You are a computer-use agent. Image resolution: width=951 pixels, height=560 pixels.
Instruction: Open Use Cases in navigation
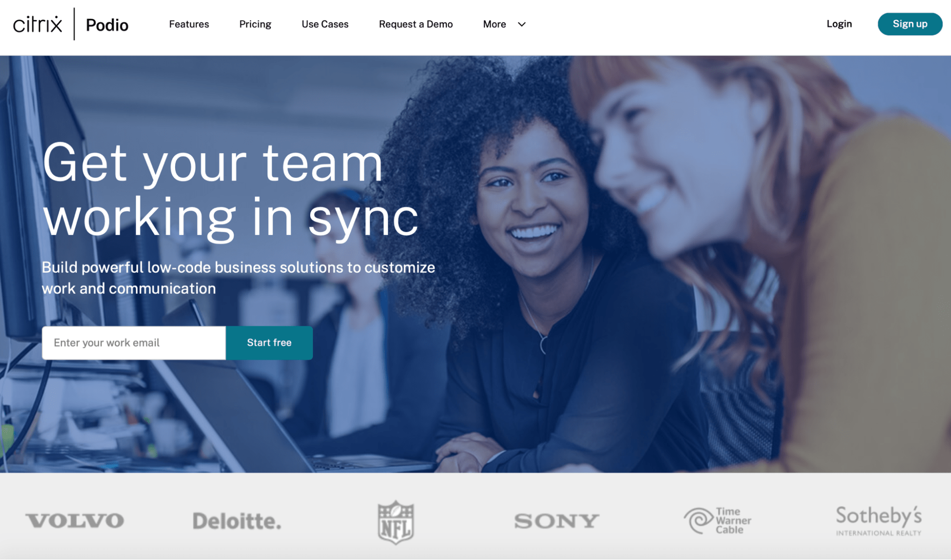[x=325, y=24]
